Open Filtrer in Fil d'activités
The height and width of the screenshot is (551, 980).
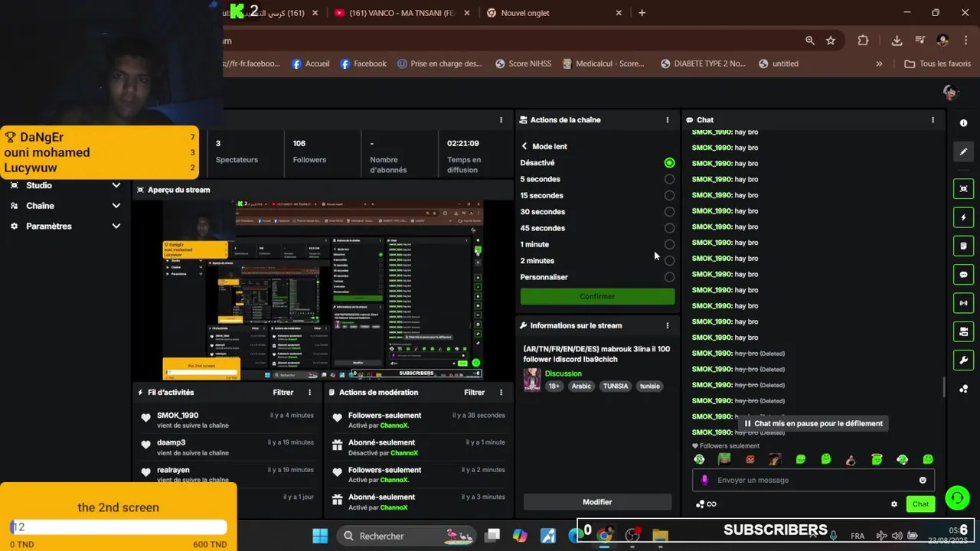click(283, 393)
